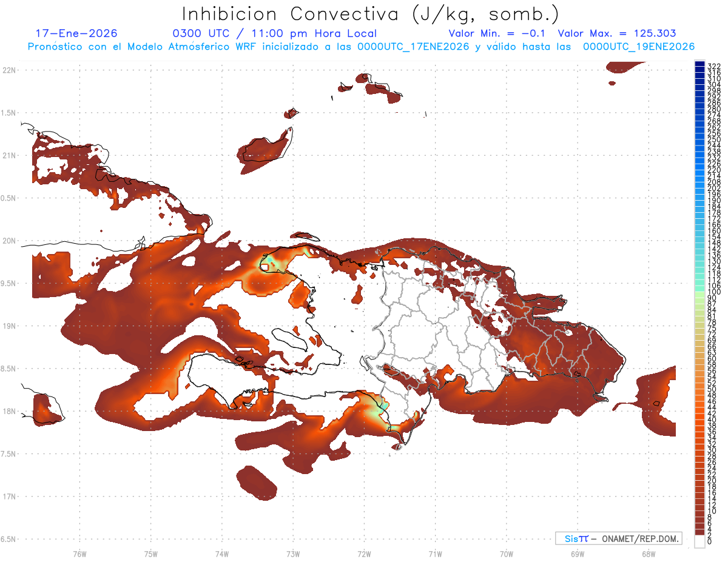Click the 20N latitude axis label
This screenshot has height=562, width=728.
[x=9, y=241]
